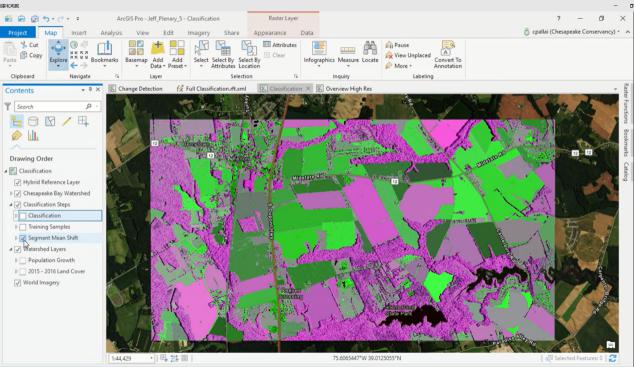Uncheck the Classification Steps group checkbox
The image size is (634, 367).
click(x=17, y=205)
